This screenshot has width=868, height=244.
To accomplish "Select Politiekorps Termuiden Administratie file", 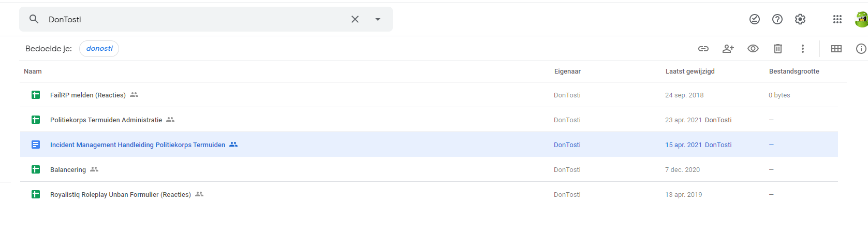I will tap(106, 120).
